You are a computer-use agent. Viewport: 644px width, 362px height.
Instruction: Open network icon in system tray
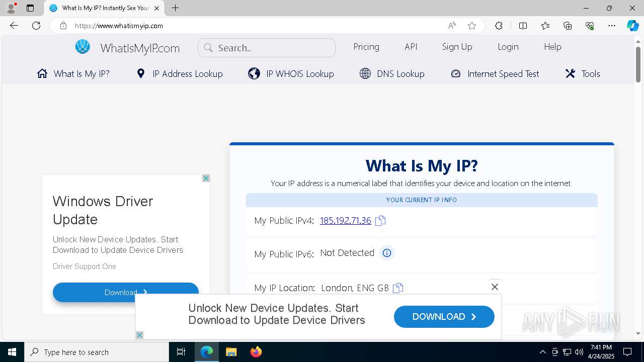(567, 352)
